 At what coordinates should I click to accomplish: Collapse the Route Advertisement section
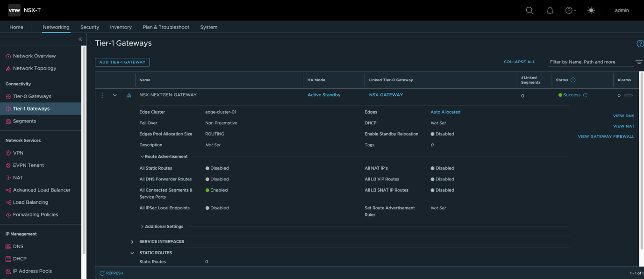pyautogui.click(x=142, y=157)
